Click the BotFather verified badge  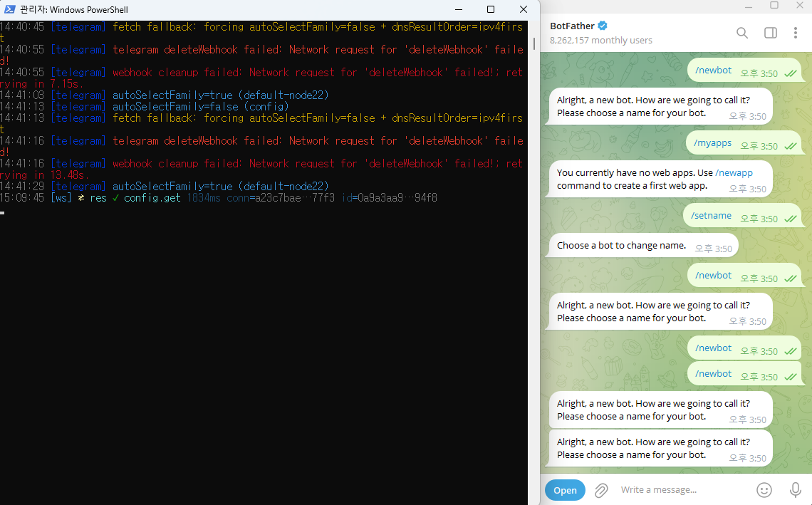(603, 26)
